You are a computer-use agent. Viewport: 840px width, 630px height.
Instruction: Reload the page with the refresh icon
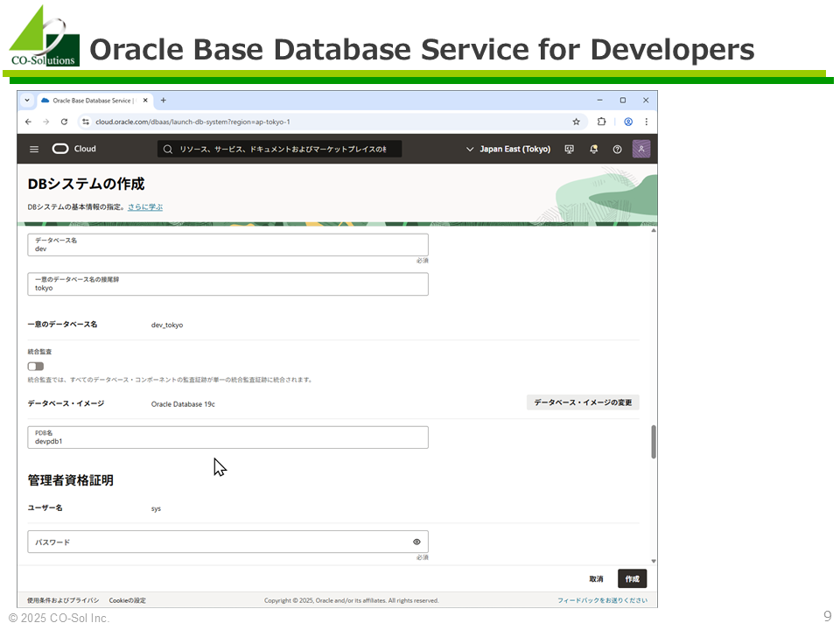click(64, 122)
